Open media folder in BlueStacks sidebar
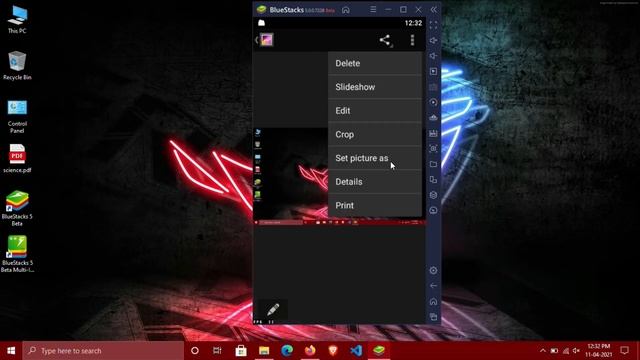Viewport: 640px width, 360px height. click(x=433, y=164)
